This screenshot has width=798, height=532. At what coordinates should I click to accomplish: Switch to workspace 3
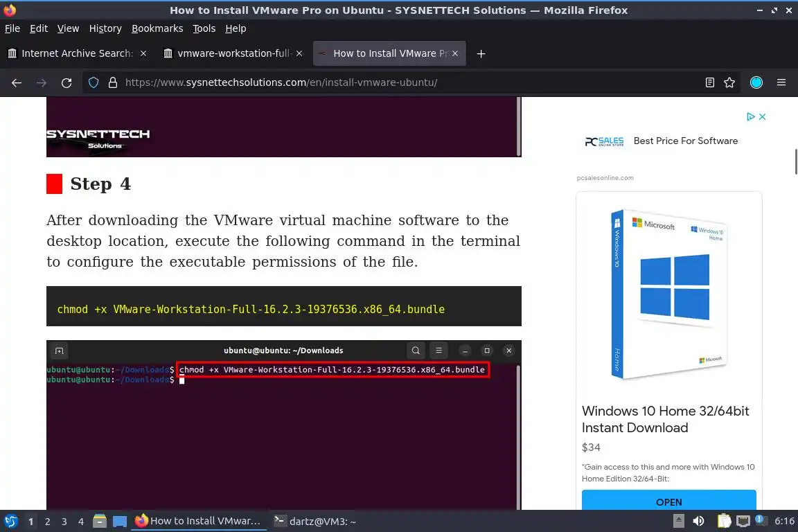pos(64,522)
